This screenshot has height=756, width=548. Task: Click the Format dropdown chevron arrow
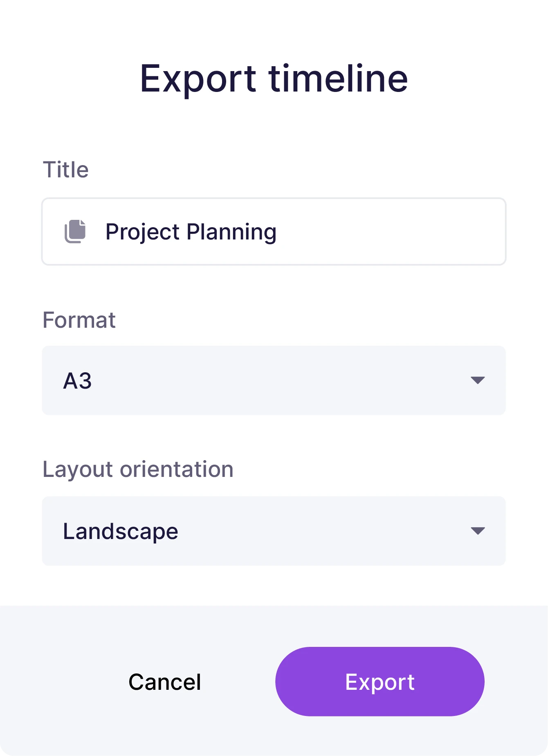pyautogui.click(x=477, y=380)
